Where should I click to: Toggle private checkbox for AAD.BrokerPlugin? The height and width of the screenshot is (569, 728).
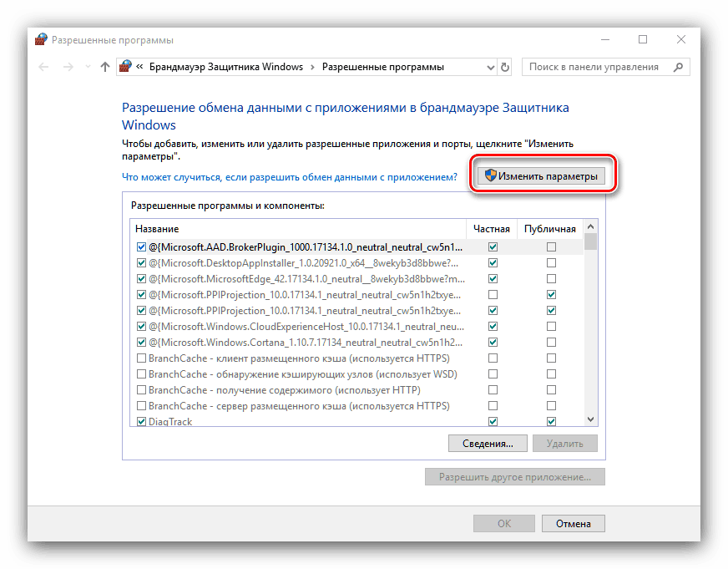[x=493, y=247]
